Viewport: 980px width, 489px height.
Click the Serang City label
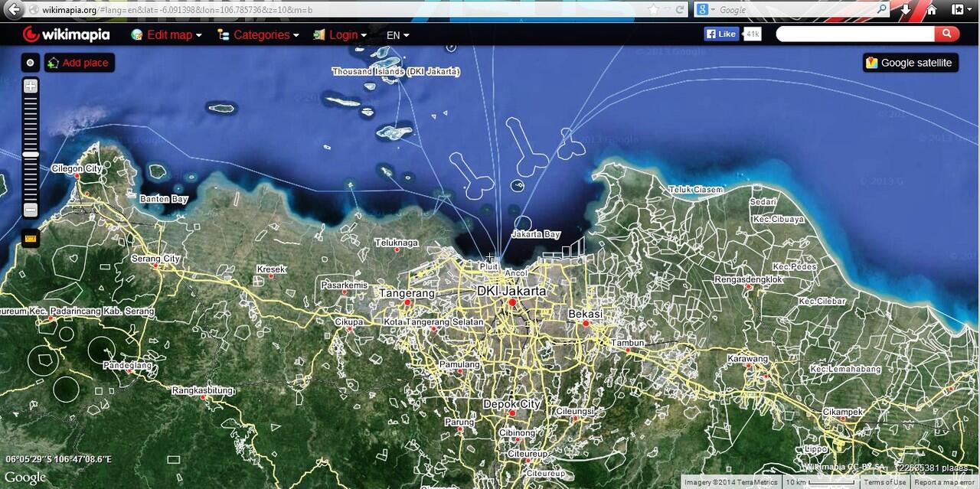click(x=155, y=259)
